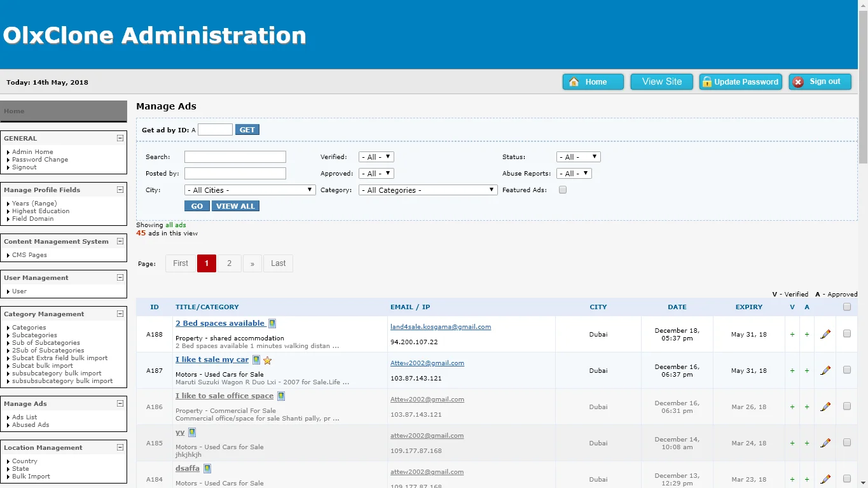
Task: Click the Posted by text field
Action: (x=235, y=173)
